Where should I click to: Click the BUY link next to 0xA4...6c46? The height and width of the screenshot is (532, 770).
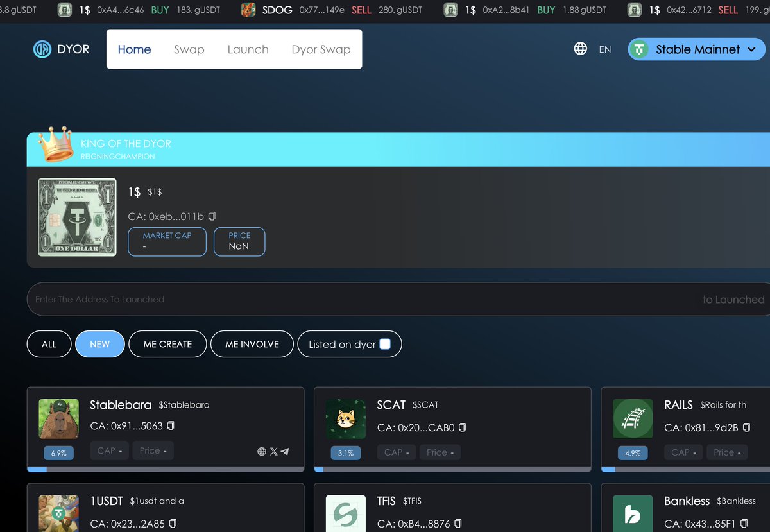(x=159, y=10)
